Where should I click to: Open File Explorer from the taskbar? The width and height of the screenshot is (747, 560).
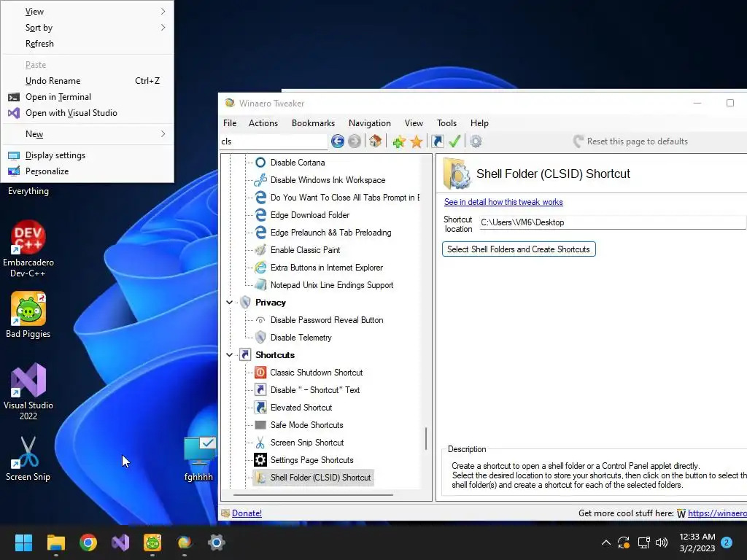point(55,542)
